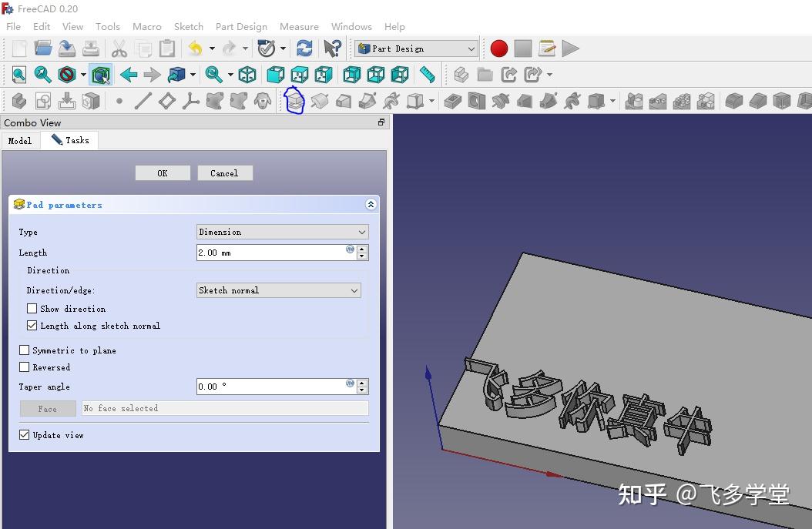The image size is (812, 529).
Task: Click the local coordinate system tool
Action: pyautogui.click(x=190, y=101)
